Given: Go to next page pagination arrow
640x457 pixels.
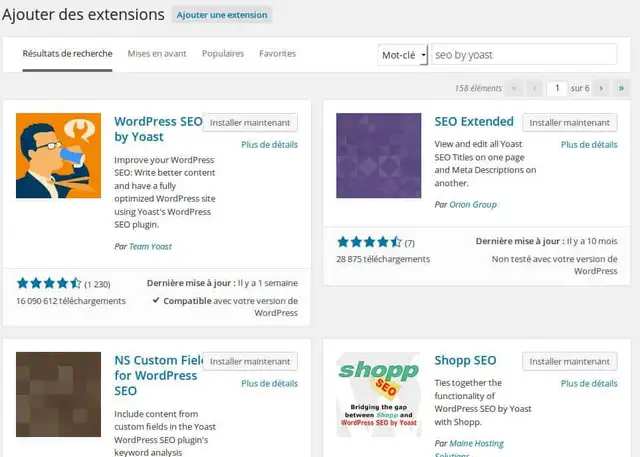Looking at the screenshot, I should tap(601, 88).
